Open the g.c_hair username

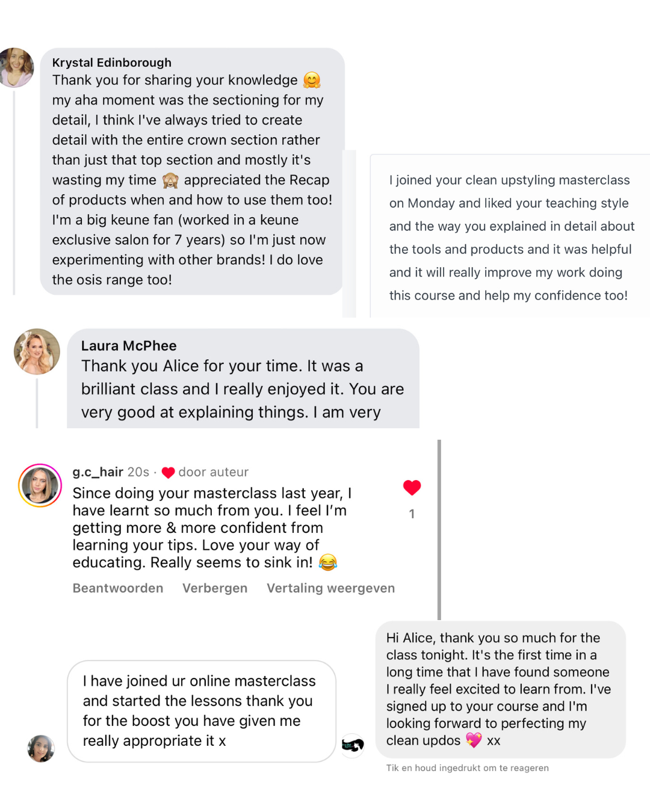click(98, 472)
